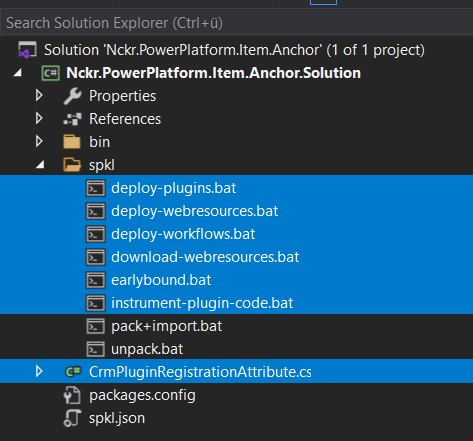Click the C# project icon

(50, 73)
